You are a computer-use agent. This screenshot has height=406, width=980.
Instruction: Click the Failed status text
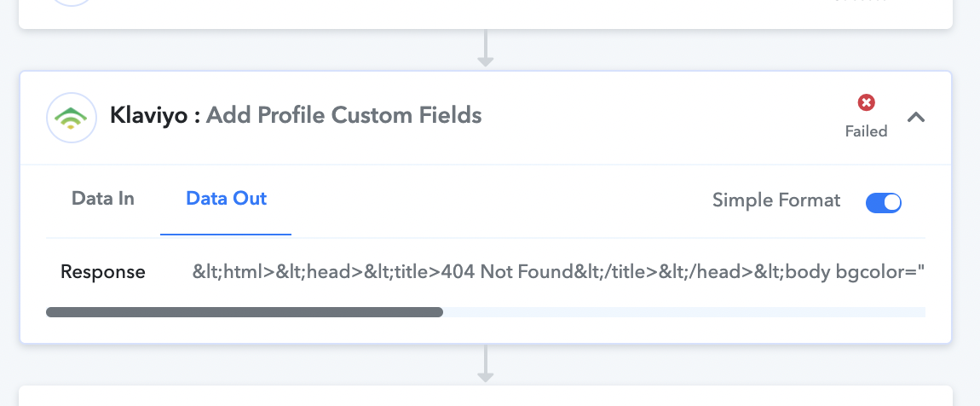click(x=867, y=131)
